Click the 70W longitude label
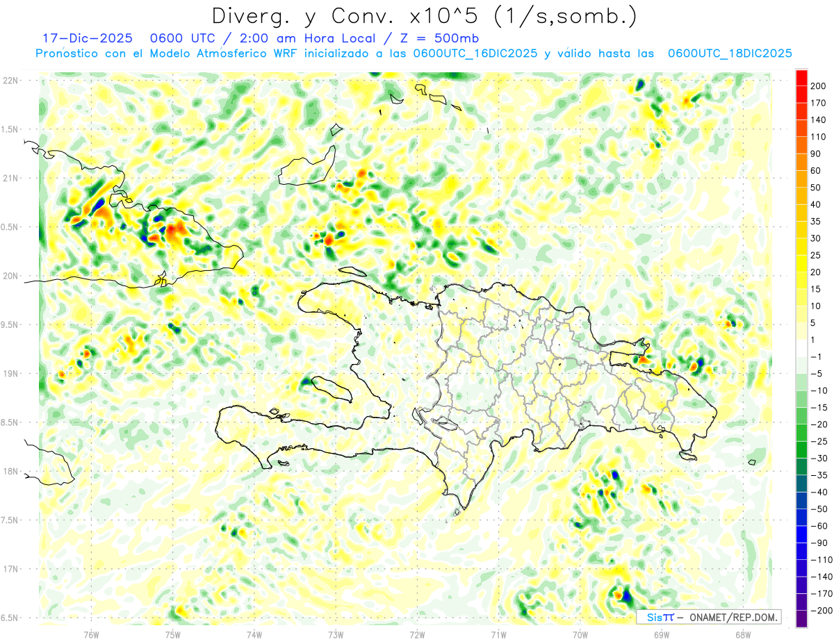This screenshot has width=834, height=644. 580,634
